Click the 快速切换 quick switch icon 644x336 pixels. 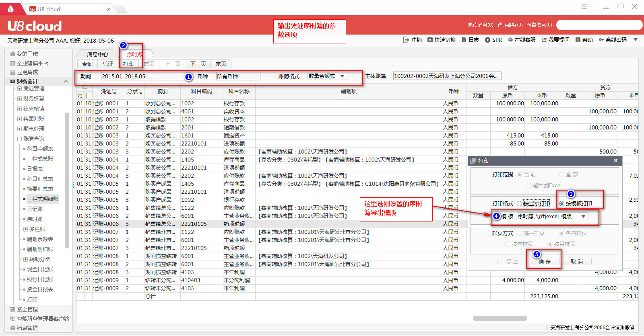point(430,40)
